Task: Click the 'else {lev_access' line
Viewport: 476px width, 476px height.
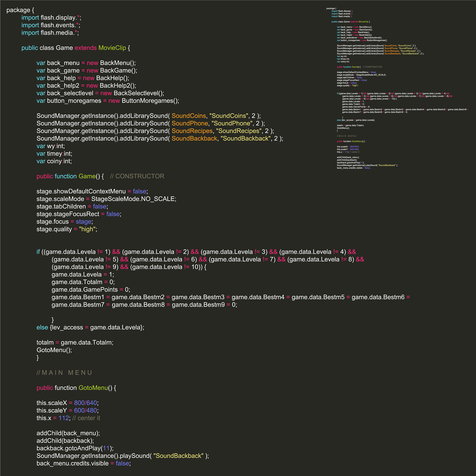Action: 90,327
